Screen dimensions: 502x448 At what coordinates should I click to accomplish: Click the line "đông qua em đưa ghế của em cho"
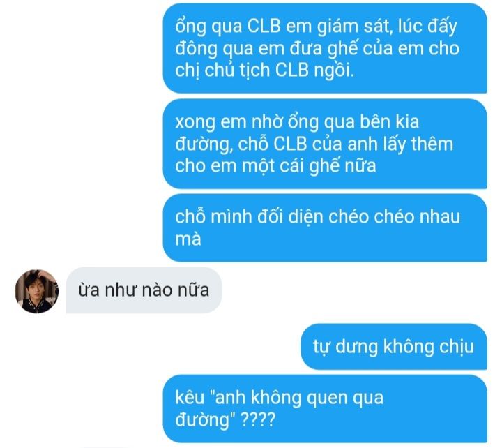point(317,48)
